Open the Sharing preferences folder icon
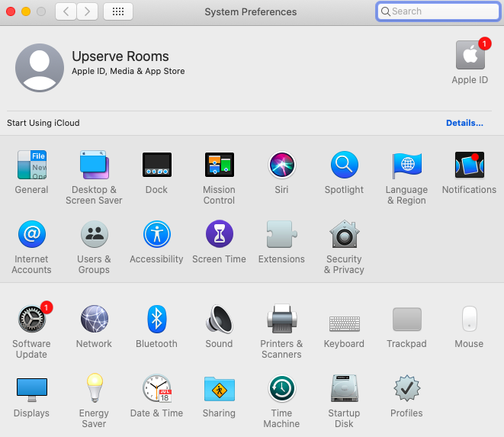This screenshot has height=437, width=504. pyautogui.click(x=219, y=389)
